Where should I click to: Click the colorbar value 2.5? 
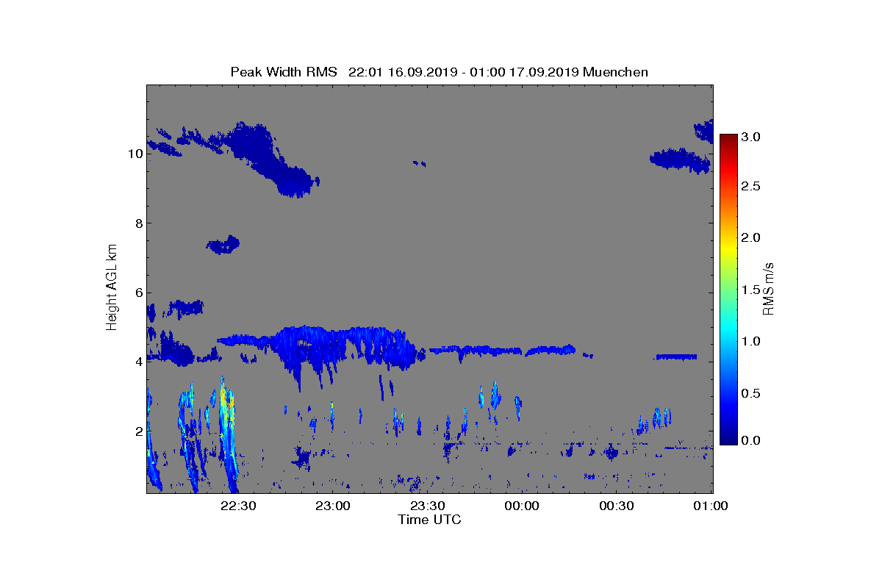tap(750, 187)
